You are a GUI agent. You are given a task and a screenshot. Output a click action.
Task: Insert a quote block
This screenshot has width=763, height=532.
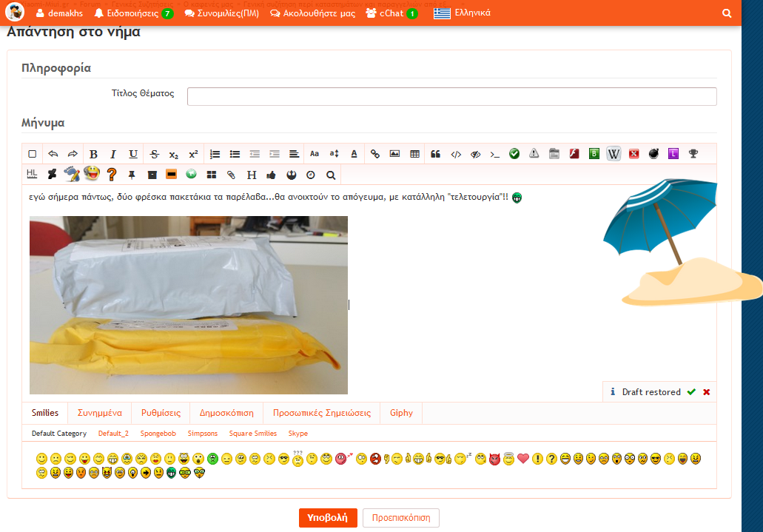pos(435,155)
